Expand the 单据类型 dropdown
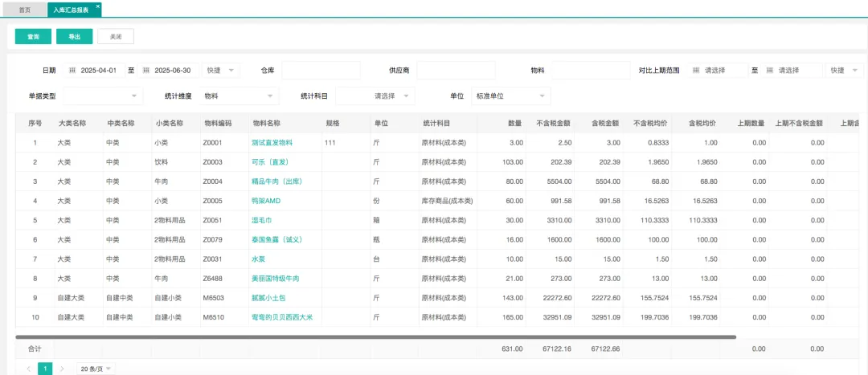The height and width of the screenshot is (375, 868). 108,96
